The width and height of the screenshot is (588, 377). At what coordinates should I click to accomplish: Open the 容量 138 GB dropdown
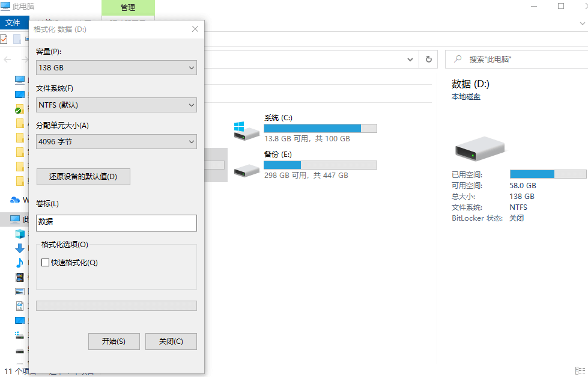[117, 67]
